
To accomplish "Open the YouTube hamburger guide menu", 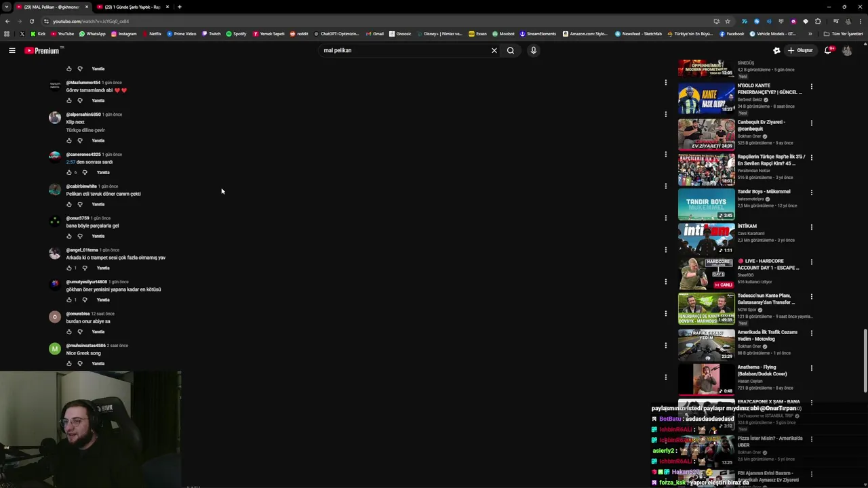I will (12, 50).
